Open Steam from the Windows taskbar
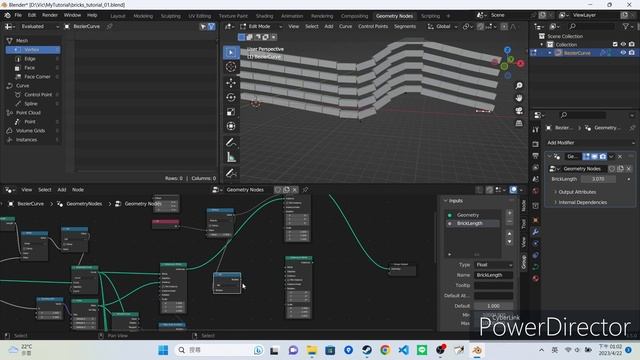 tap(367, 350)
